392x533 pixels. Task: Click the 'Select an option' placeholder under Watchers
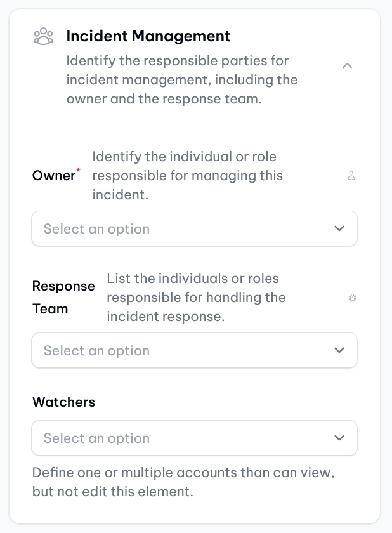[97, 438]
